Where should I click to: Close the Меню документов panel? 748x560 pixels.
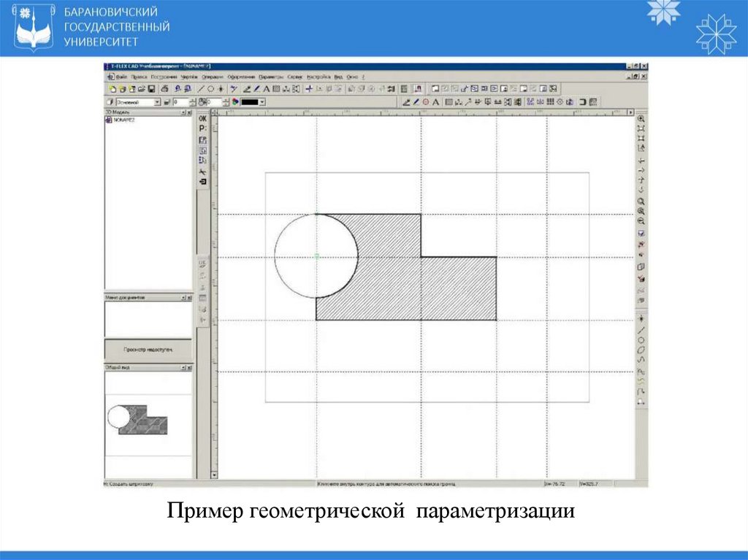pyautogui.click(x=189, y=298)
